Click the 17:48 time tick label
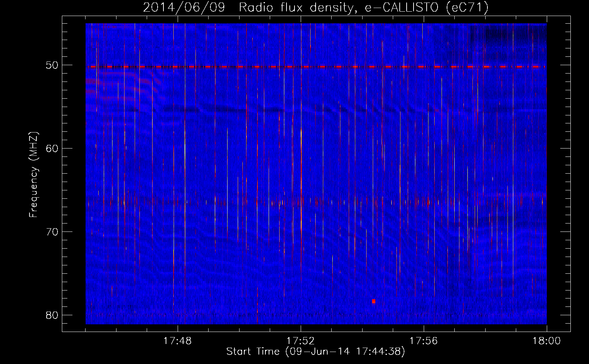 pyautogui.click(x=178, y=341)
